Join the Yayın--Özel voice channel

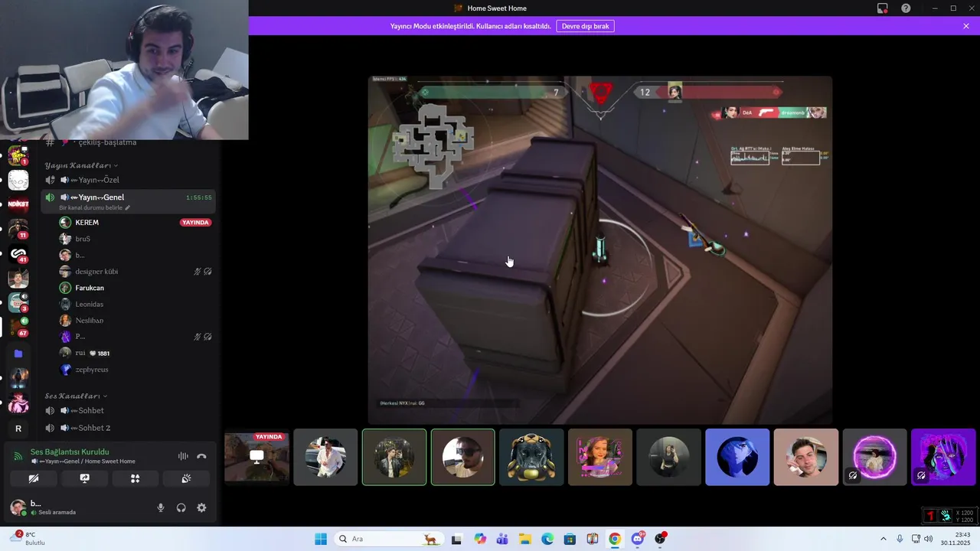(129, 180)
